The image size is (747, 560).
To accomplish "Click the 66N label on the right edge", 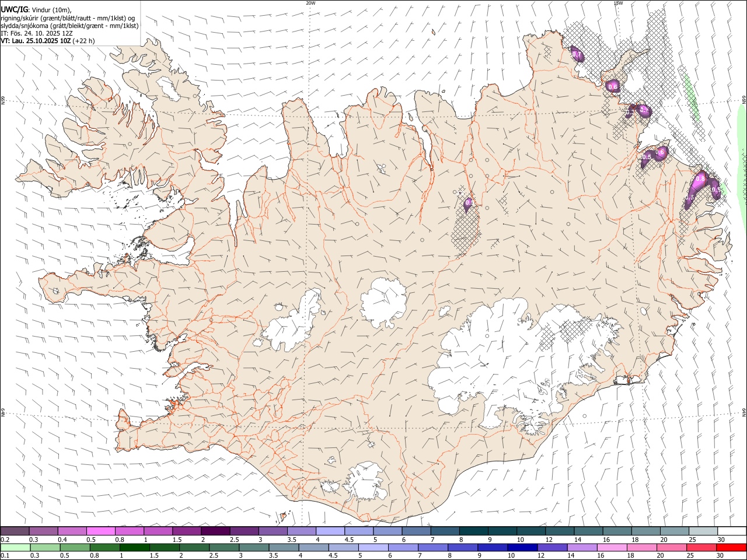I will tap(743, 100).
